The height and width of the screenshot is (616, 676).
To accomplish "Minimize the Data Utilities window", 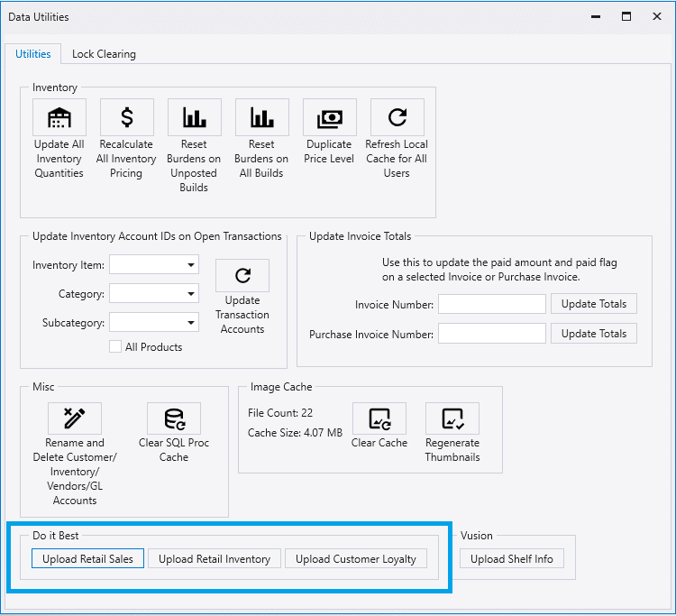I will 596,17.
